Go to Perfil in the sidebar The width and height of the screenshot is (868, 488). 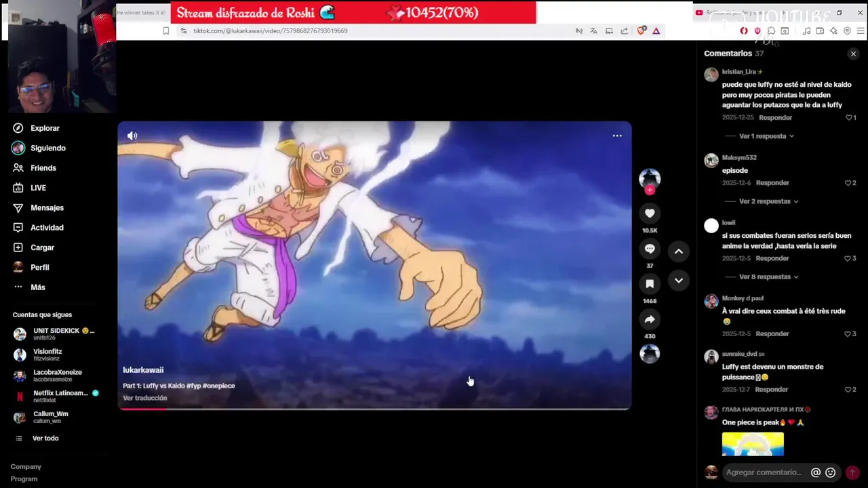(x=31, y=267)
